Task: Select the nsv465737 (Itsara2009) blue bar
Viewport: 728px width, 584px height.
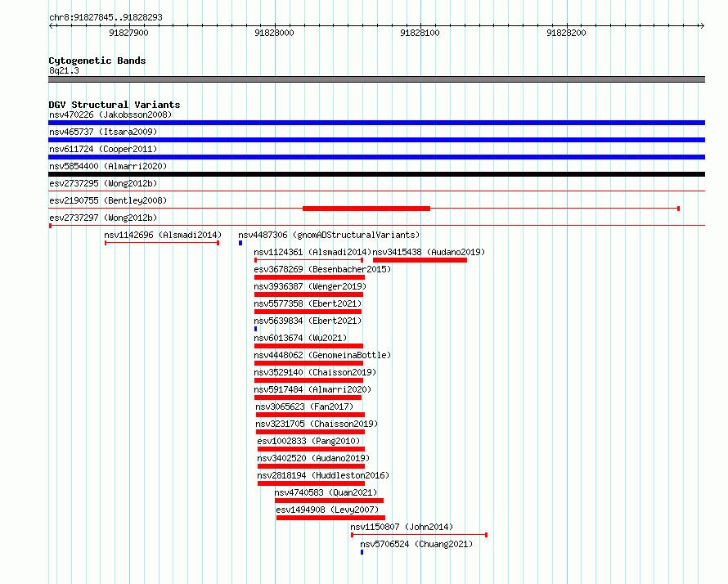Action: [376, 140]
